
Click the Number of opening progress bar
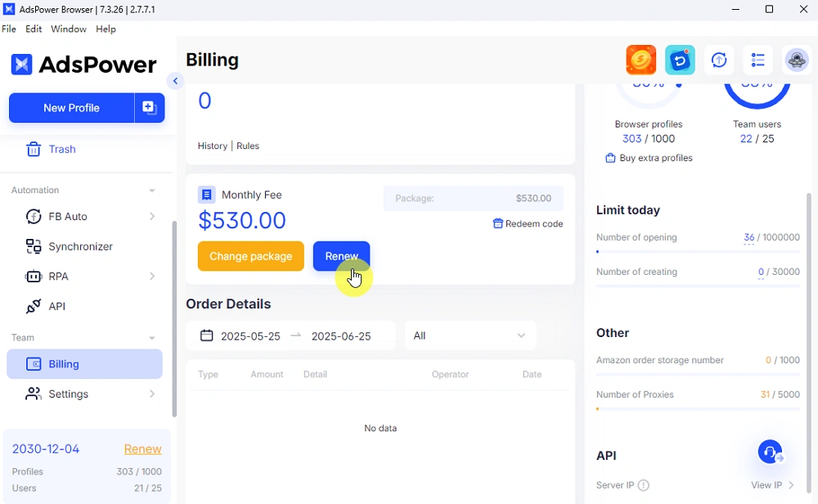click(698, 251)
